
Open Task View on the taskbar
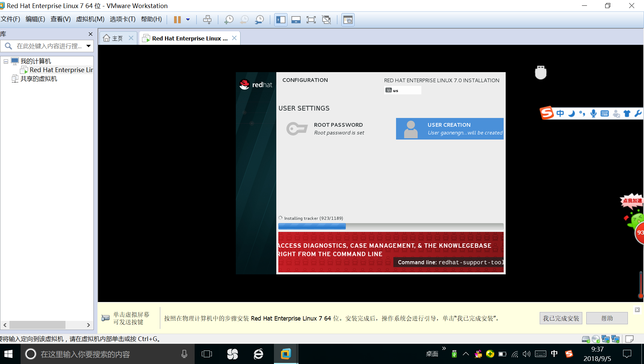tap(207, 354)
